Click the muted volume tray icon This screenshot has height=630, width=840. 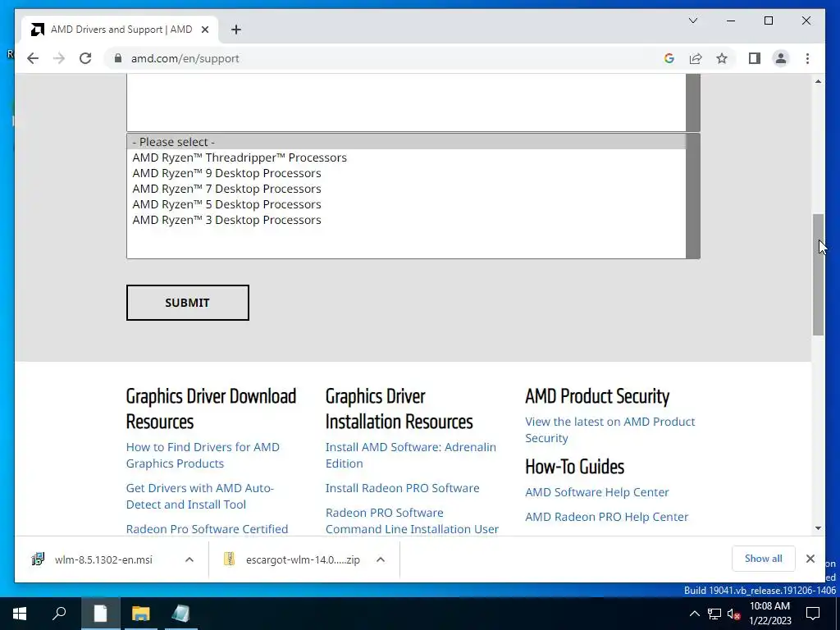[733, 614]
